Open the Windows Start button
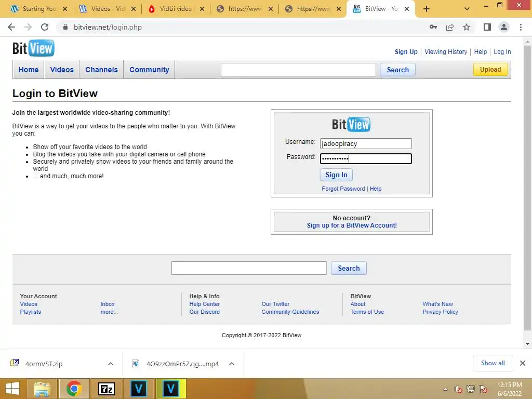Viewport: 532px width, 399px height. point(12,389)
